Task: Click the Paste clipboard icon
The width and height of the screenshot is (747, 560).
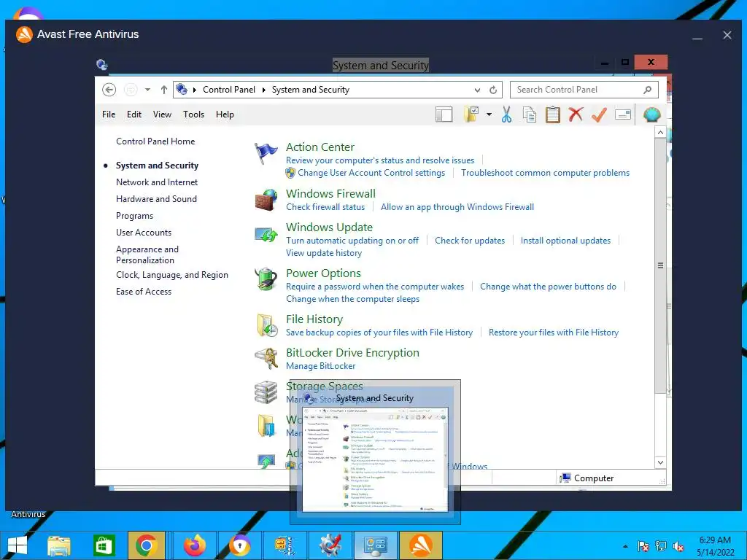Action: (x=553, y=114)
